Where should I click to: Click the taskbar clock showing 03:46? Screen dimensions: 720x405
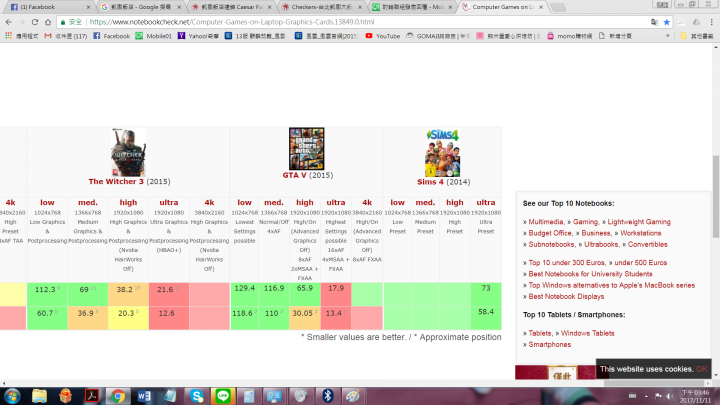[x=695, y=396]
